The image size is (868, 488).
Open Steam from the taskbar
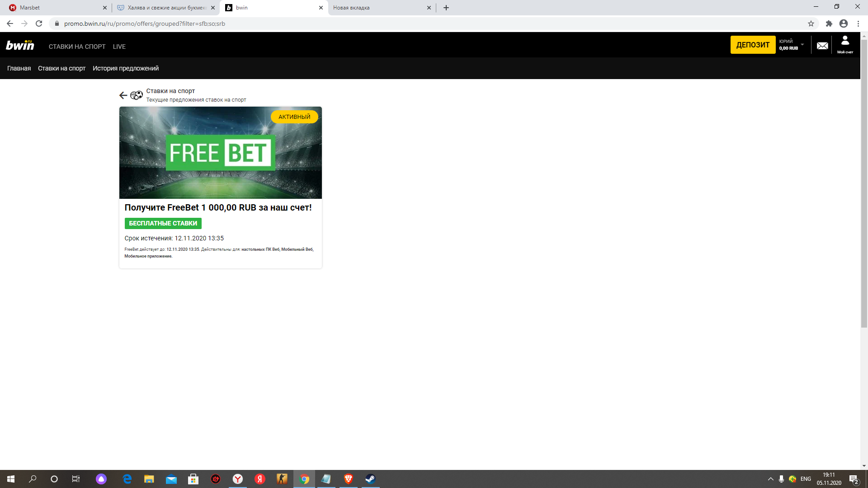click(x=370, y=479)
